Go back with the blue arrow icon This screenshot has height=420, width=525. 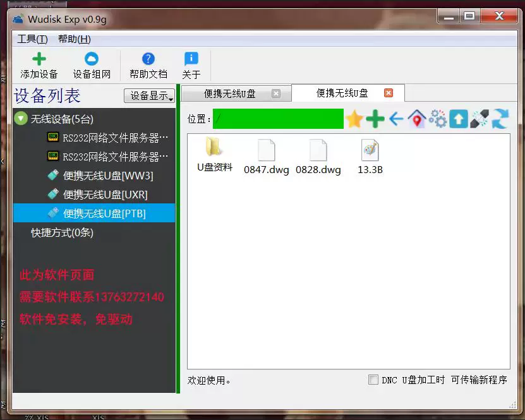[396, 119]
